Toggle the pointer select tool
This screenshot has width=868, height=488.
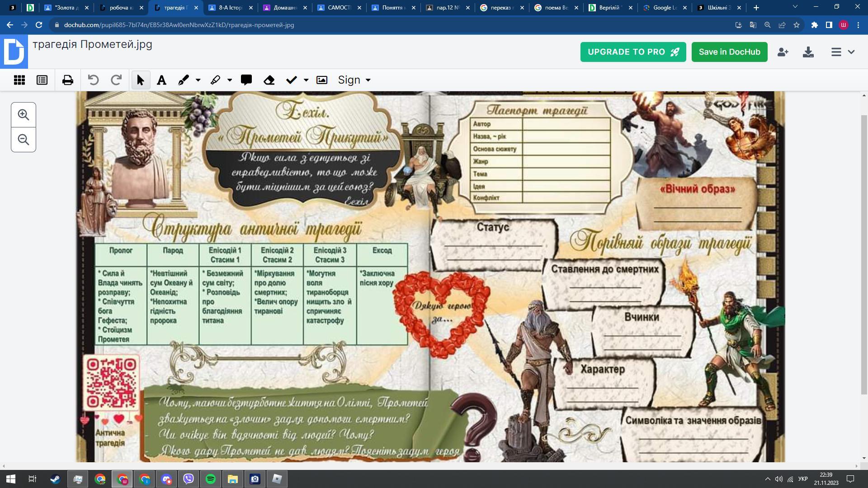(x=140, y=80)
